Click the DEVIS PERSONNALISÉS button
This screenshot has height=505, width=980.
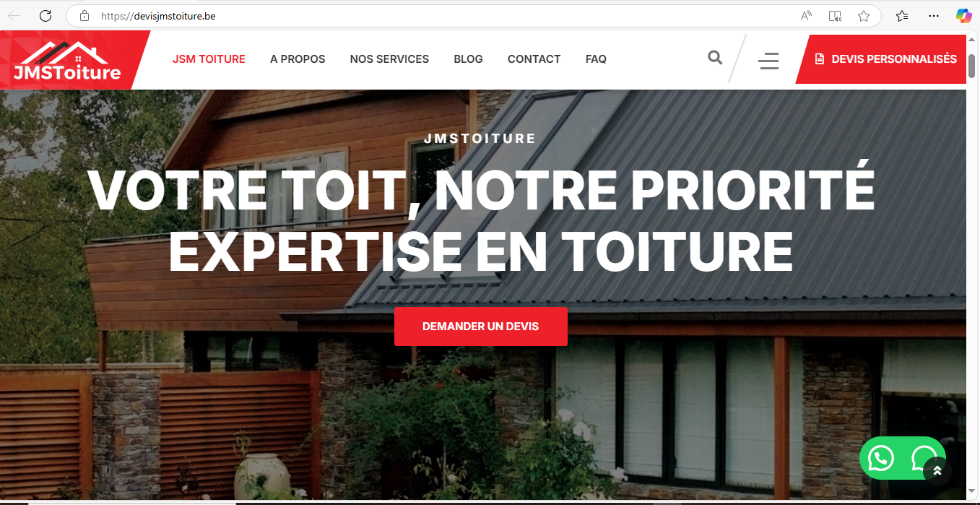click(885, 59)
